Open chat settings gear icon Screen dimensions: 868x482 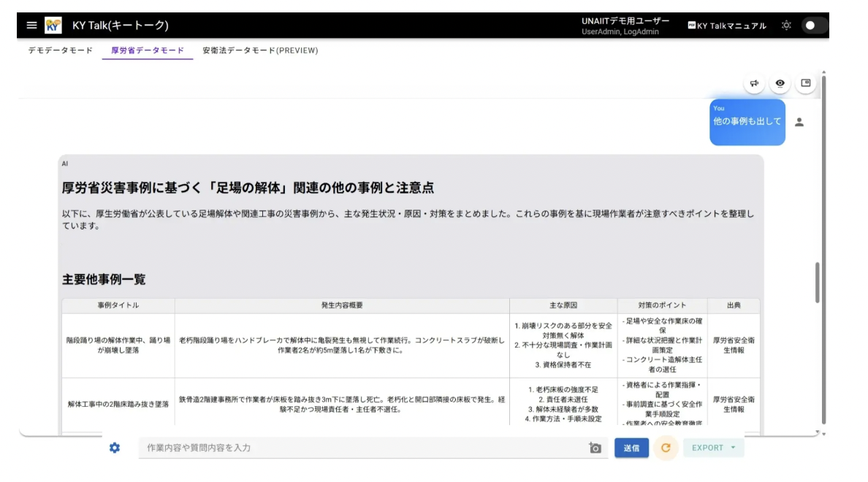[x=115, y=448]
